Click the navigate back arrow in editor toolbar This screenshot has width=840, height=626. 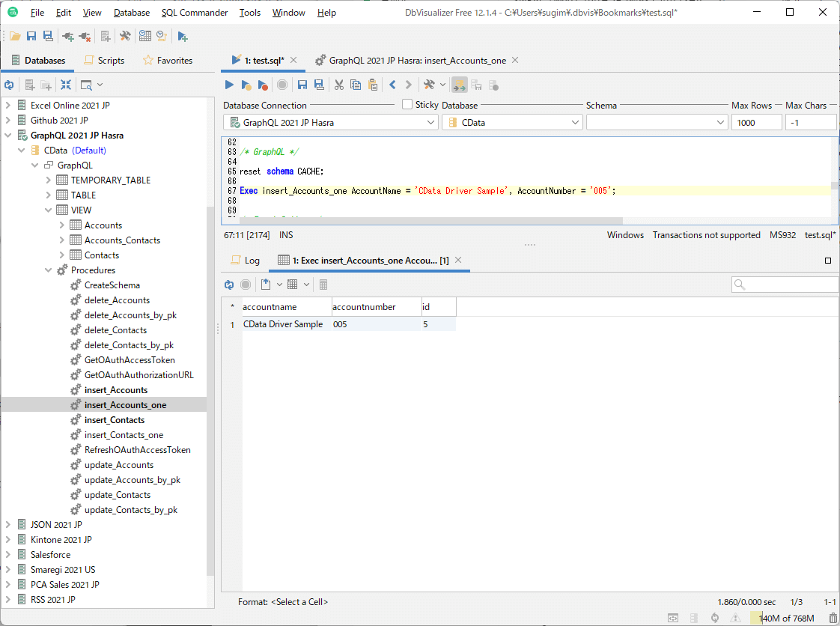point(392,85)
